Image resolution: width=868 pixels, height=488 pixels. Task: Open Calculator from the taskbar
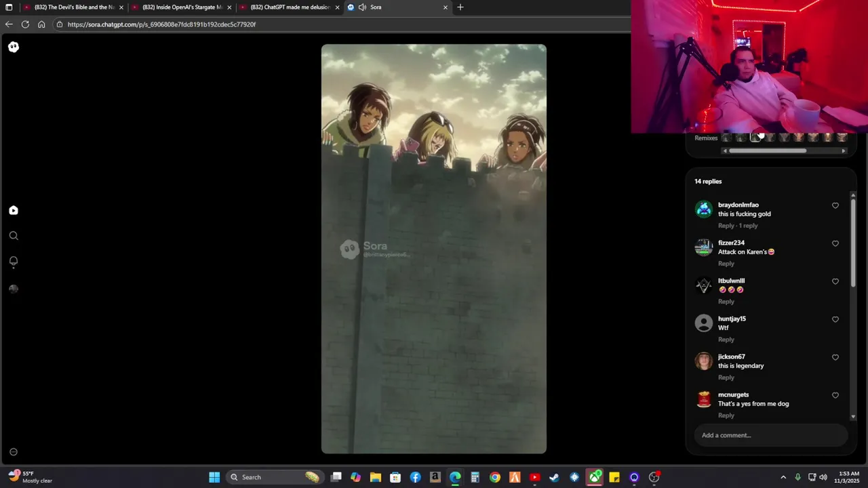pos(475,477)
